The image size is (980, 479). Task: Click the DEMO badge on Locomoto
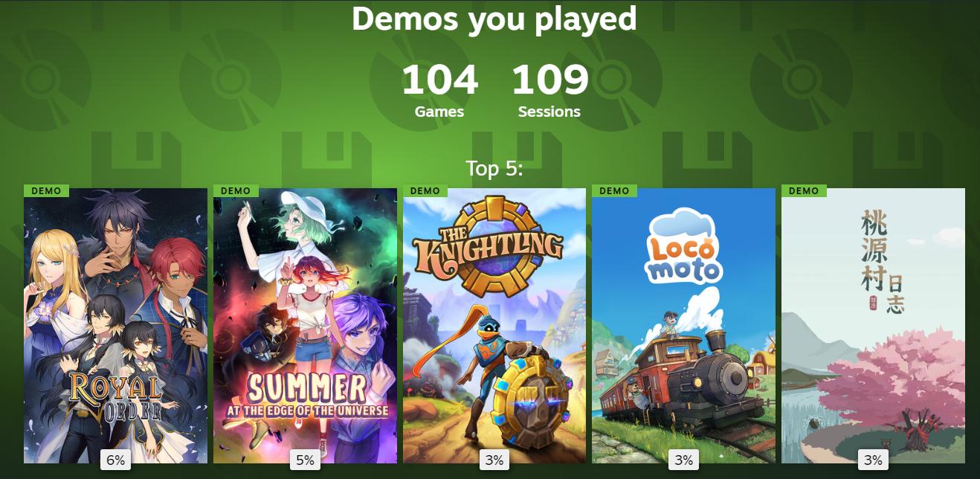614,191
